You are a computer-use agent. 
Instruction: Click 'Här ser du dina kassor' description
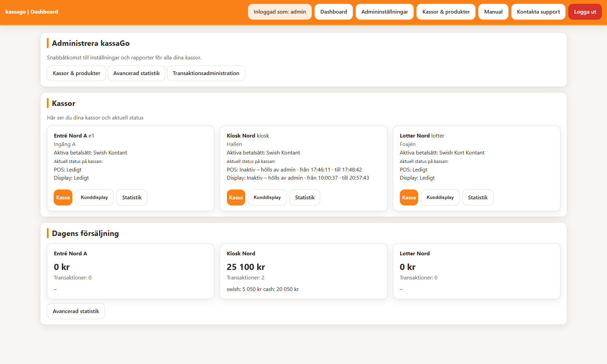95,118
